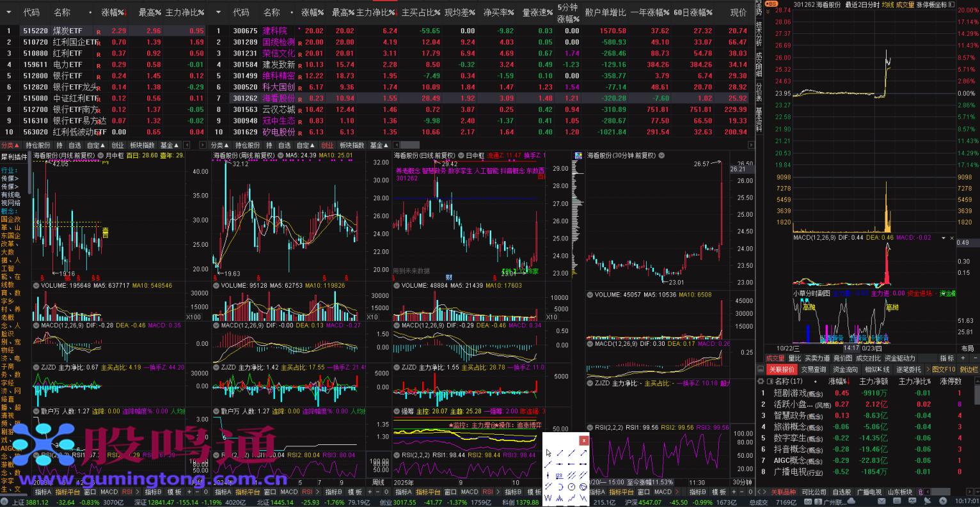Switch to the 板块指数 tab in left list
Viewport: 980px width, 507px height.
pyautogui.click(x=142, y=145)
